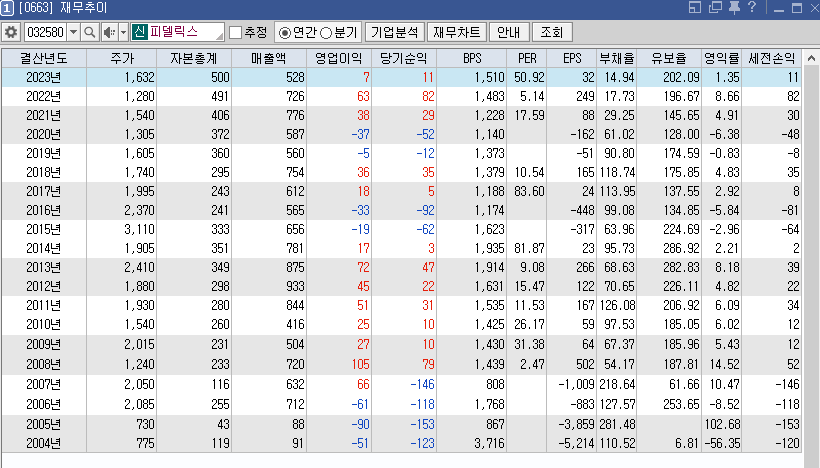
Task: Select the 2019년 row
Action: (x=402, y=153)
